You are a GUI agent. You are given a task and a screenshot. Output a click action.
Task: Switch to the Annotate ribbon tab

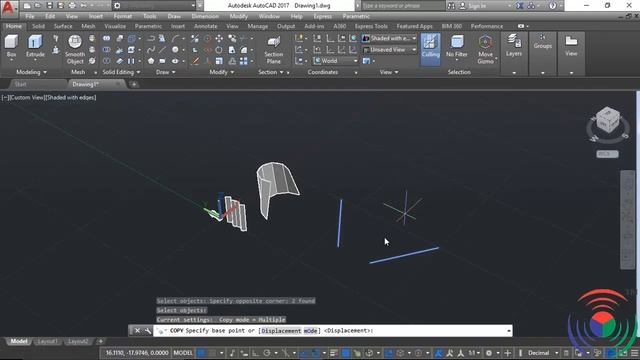point(205,26)
